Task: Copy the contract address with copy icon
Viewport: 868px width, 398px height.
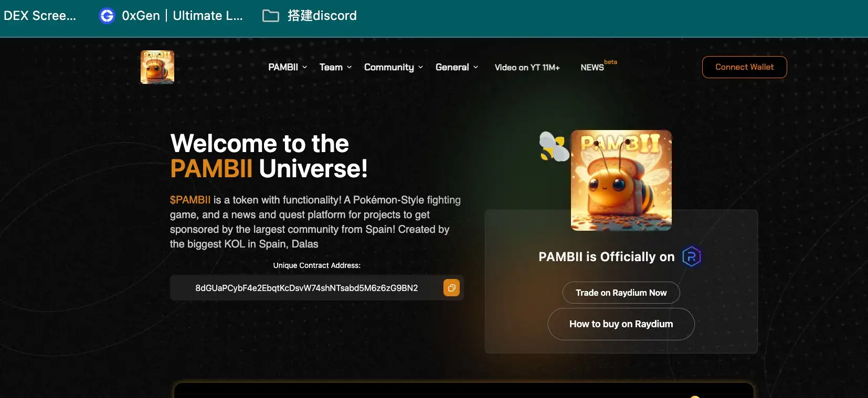Action: (451, 288)
